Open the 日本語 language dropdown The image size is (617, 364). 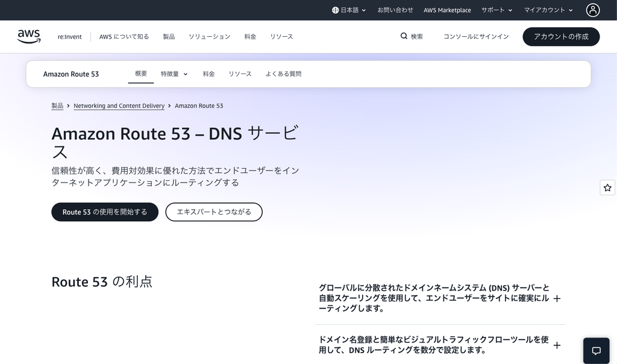tap(349, 10)
